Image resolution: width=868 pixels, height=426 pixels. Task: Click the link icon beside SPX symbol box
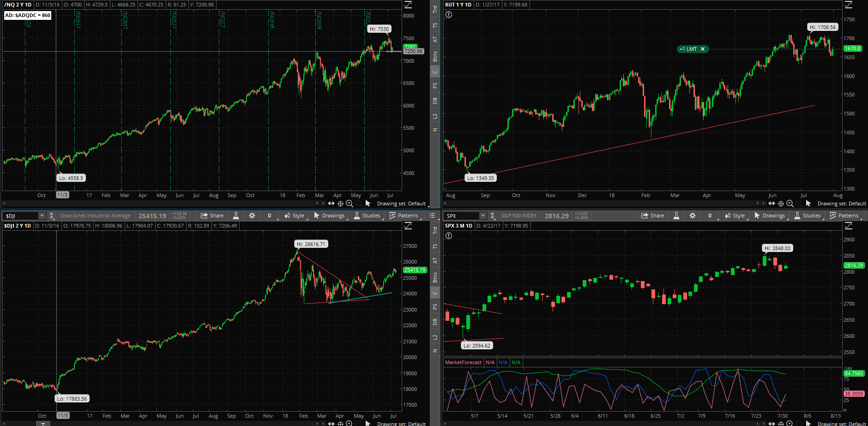(x=493, y=216)
